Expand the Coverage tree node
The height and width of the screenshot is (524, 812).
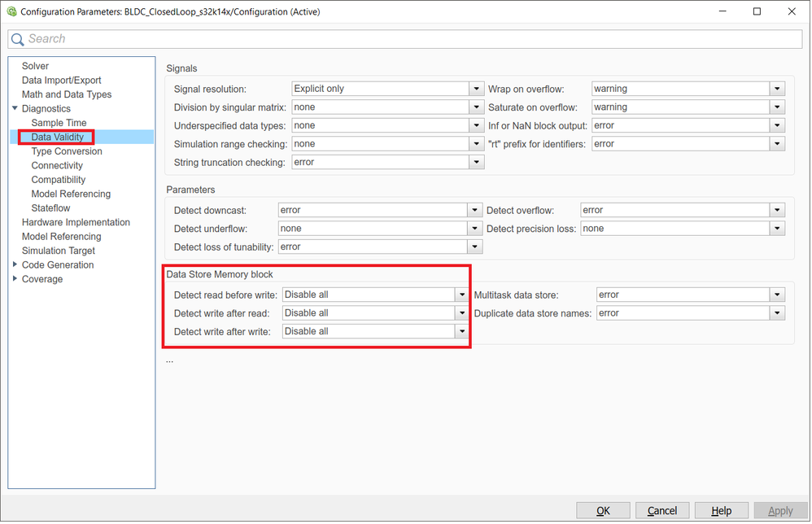point(15,279)
